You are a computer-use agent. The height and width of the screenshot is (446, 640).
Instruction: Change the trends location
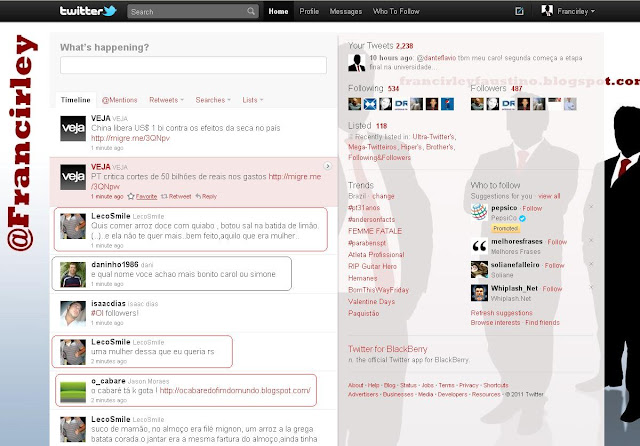383,196
